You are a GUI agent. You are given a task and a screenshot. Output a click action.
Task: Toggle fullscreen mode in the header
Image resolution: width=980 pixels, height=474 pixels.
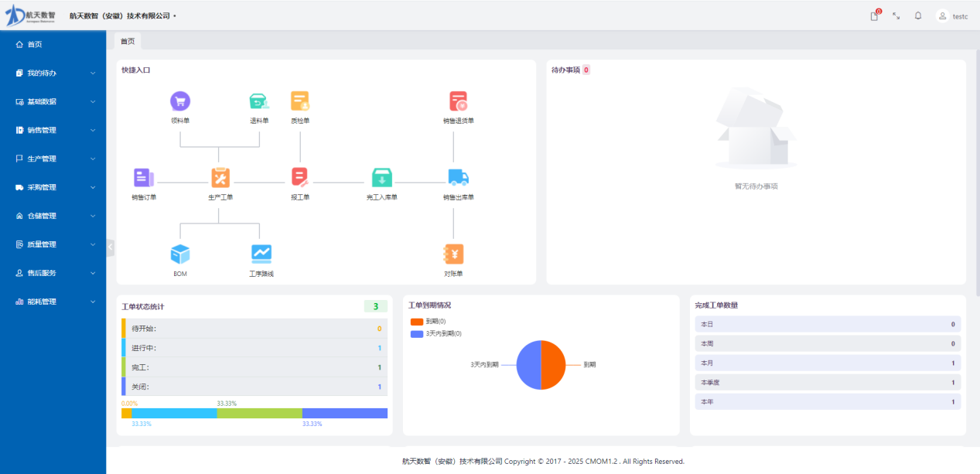pos(896,15)
